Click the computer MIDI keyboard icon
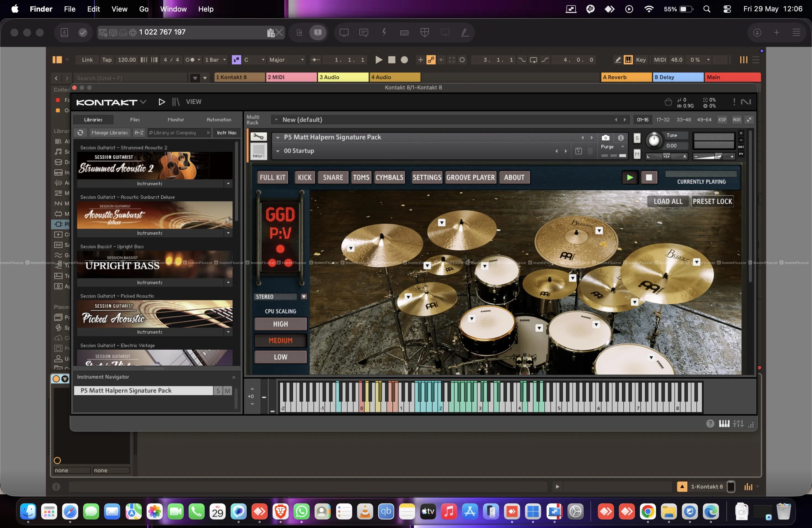 pyautogui.click(x=628, y=60)
